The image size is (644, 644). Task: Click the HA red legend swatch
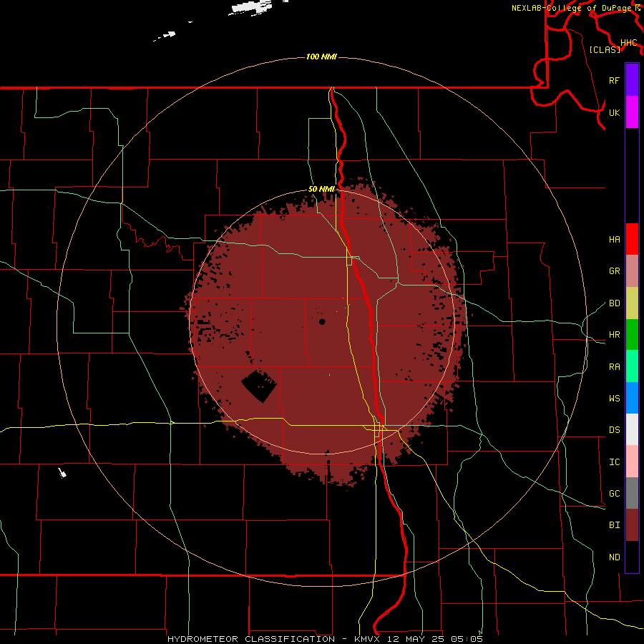(632, 239)
